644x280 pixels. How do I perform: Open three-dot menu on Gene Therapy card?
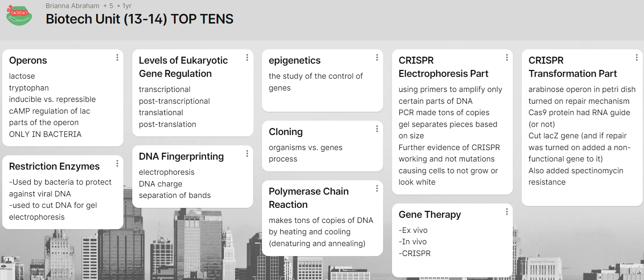point(507,212)
